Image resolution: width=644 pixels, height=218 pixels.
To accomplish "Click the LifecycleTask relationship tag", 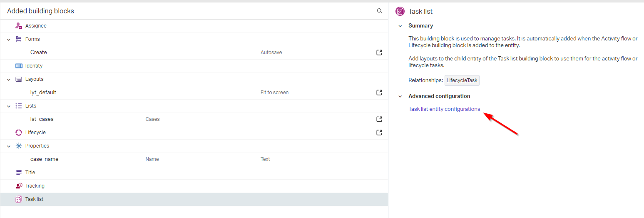I will tap(462, 80).
